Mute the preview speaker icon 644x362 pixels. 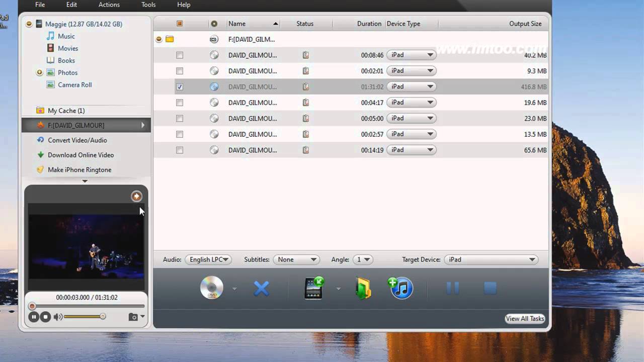tap(58, 317)
